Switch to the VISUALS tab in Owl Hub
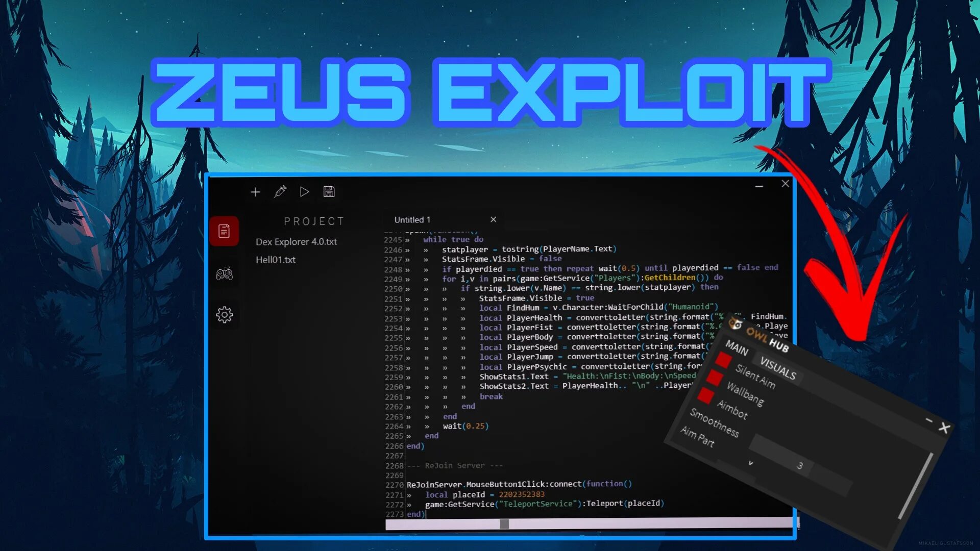Image resolution: width=980 pixels, height=551 pixels. click(778, 368)
